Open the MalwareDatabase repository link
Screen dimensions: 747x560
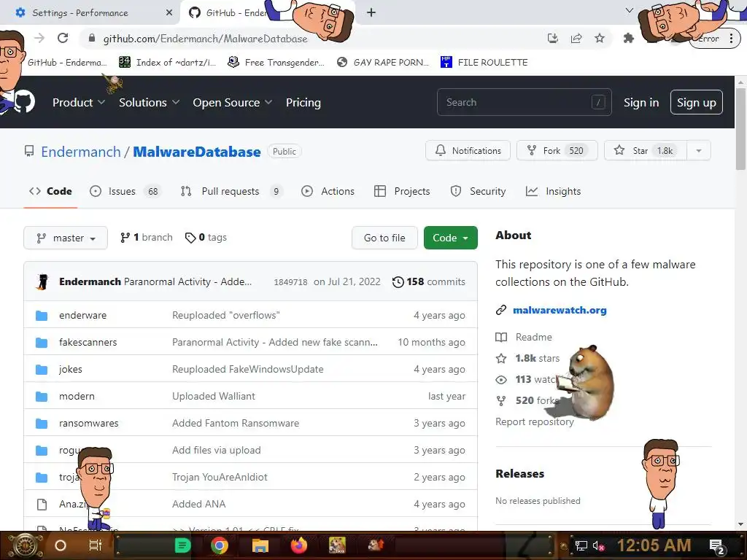tap(197, 152)
